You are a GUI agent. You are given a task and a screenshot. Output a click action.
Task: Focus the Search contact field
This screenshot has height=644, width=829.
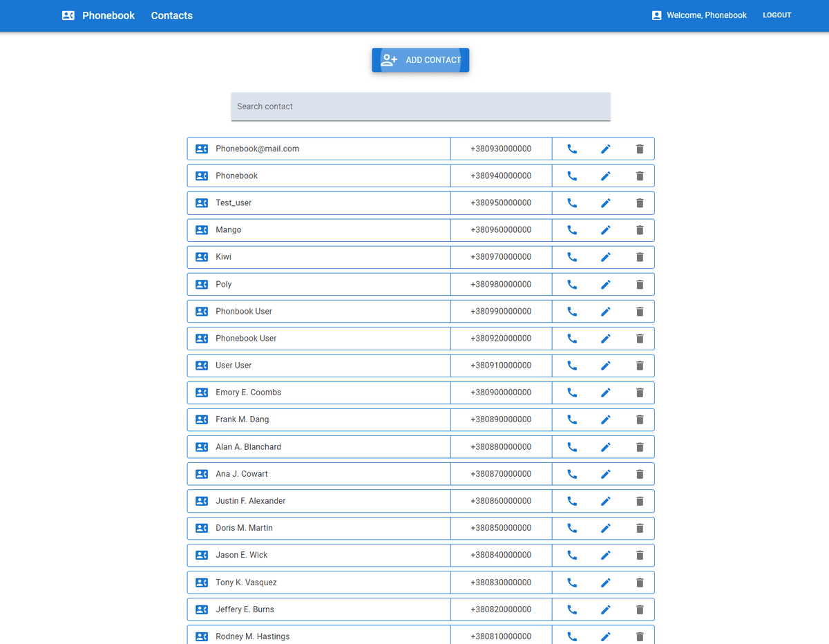pyautogui.click(x=421, y=106)
